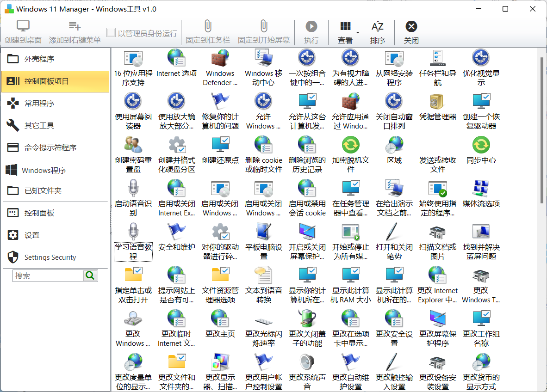Screen dimensions: 547x392
Task: Select the 安全和维护 flag icon
Action: click(x=176, y=232)
